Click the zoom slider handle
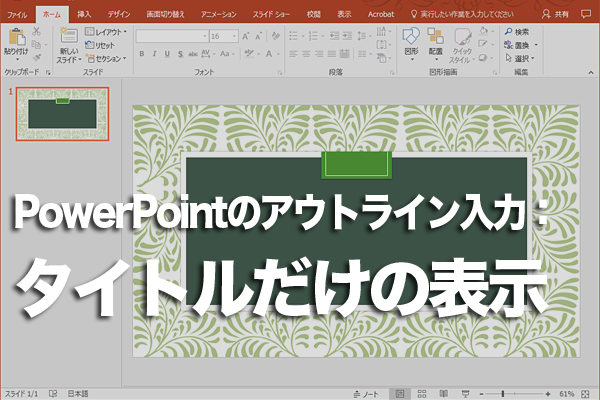Screen dimensions: 600x400 tap(503, 394)
